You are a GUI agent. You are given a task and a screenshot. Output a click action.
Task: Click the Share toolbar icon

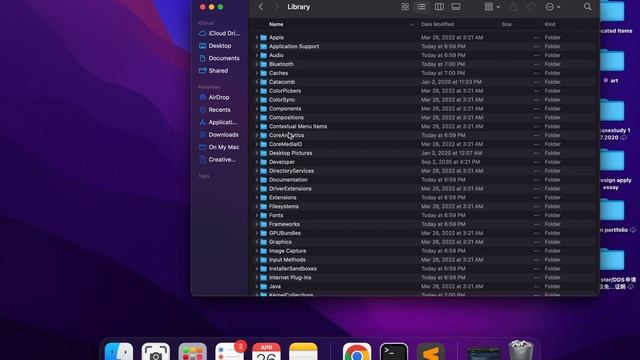(513, 7)
